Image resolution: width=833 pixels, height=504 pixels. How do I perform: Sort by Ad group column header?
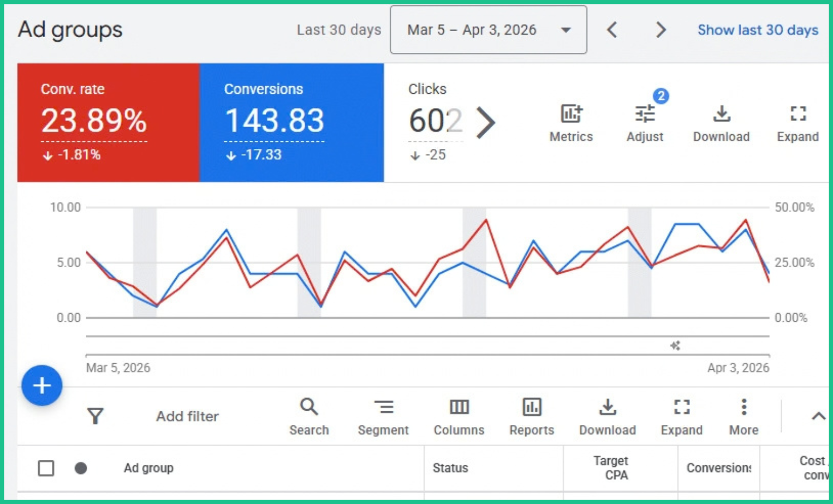[x=148, y=468]
